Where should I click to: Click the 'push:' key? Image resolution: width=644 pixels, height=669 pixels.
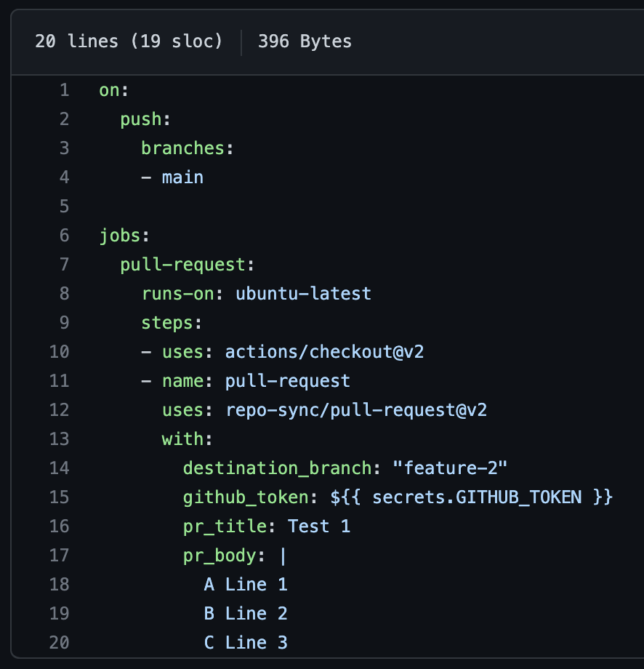pos(145,119)
